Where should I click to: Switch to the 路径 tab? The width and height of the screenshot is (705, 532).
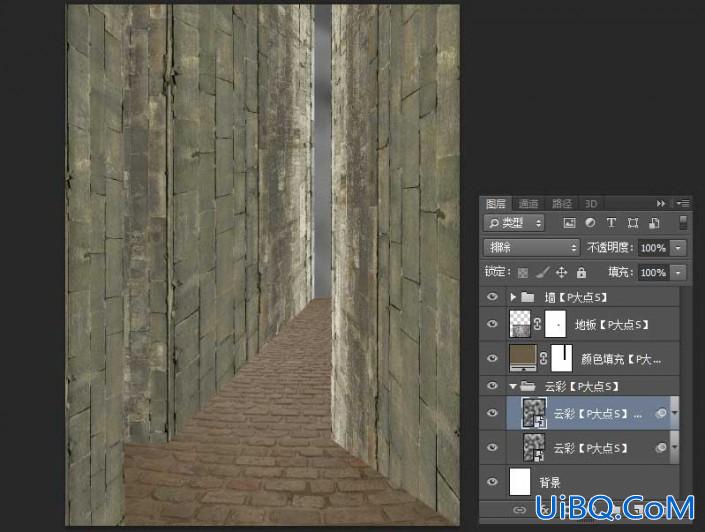(562, 204)
